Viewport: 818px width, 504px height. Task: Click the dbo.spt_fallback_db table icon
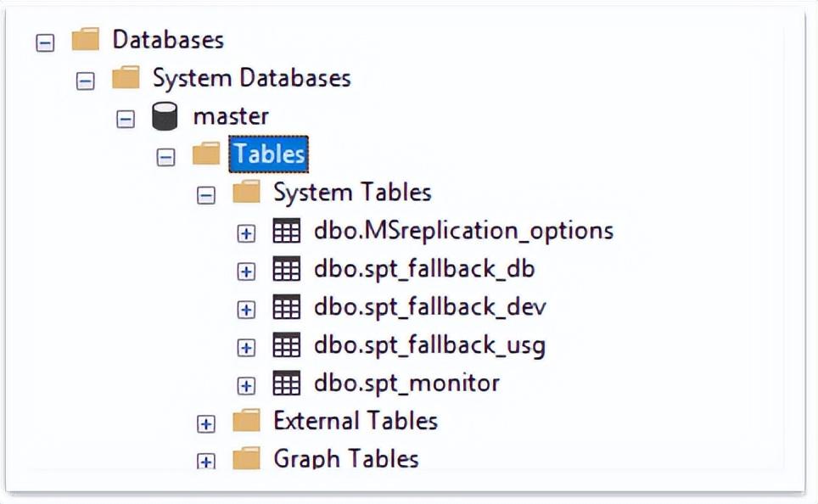287,270
